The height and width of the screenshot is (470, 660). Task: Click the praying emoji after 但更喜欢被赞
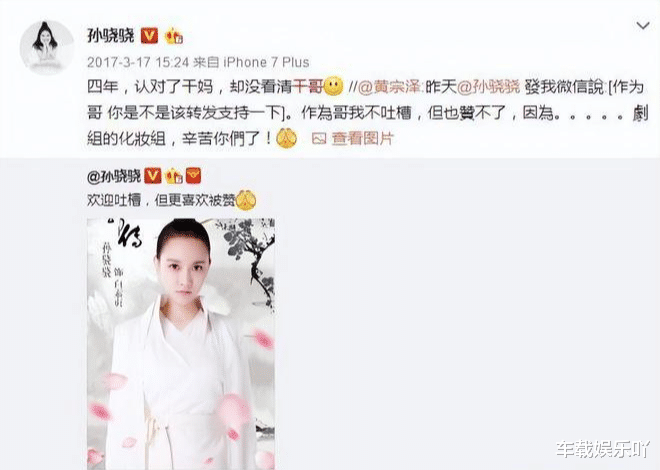[x=246, y=200]
